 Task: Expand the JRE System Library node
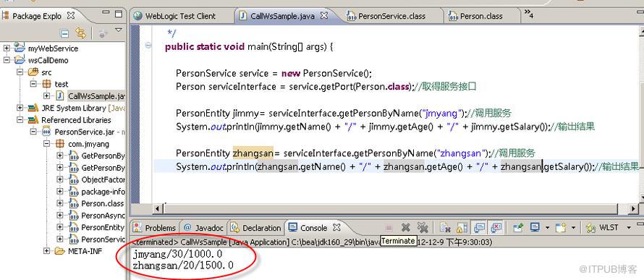coord(20,108)
